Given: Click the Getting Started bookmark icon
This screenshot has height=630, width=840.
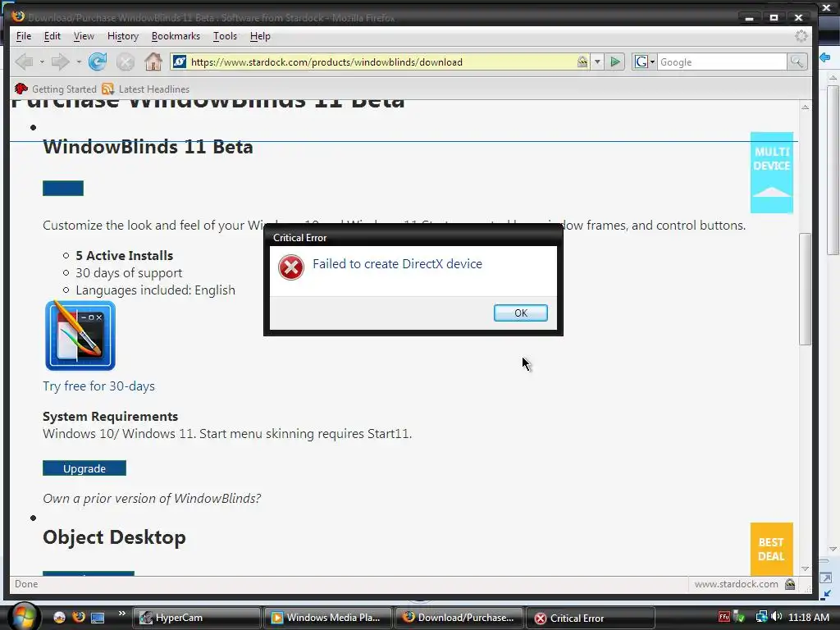Looking at the screenshot, I should pyautogui.click(x=21, y=89).
